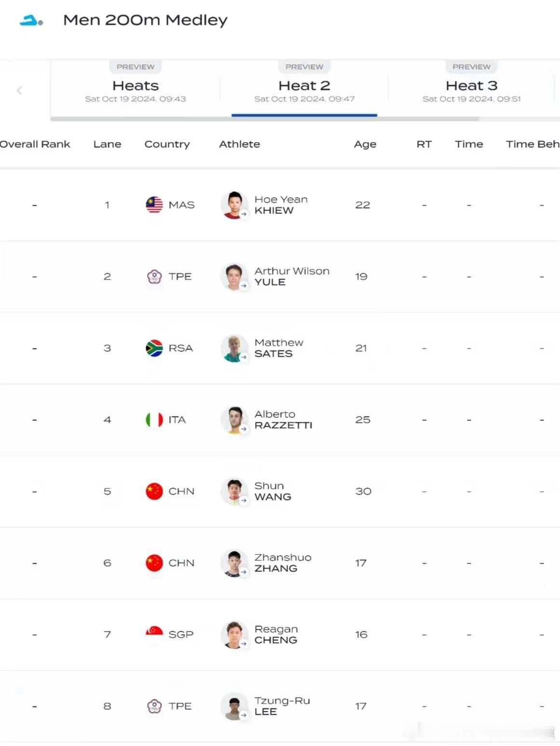Click the South Africa flag icon

(x=154, y=348)
